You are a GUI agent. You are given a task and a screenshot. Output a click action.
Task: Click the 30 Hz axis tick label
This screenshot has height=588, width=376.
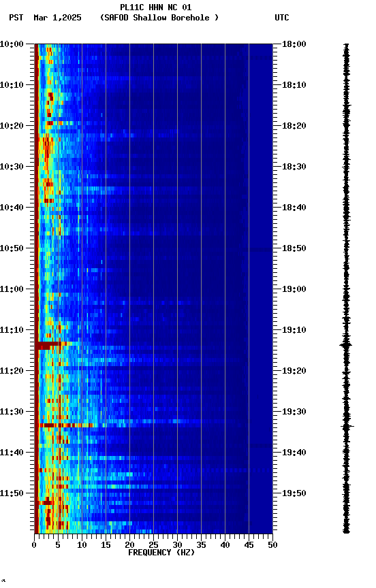coord(177,545)
